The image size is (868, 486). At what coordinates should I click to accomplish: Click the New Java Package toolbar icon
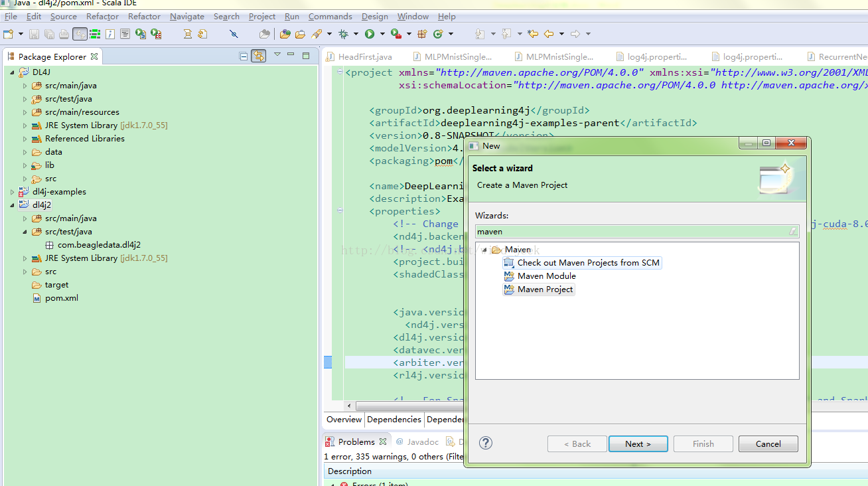click(421, 34)
